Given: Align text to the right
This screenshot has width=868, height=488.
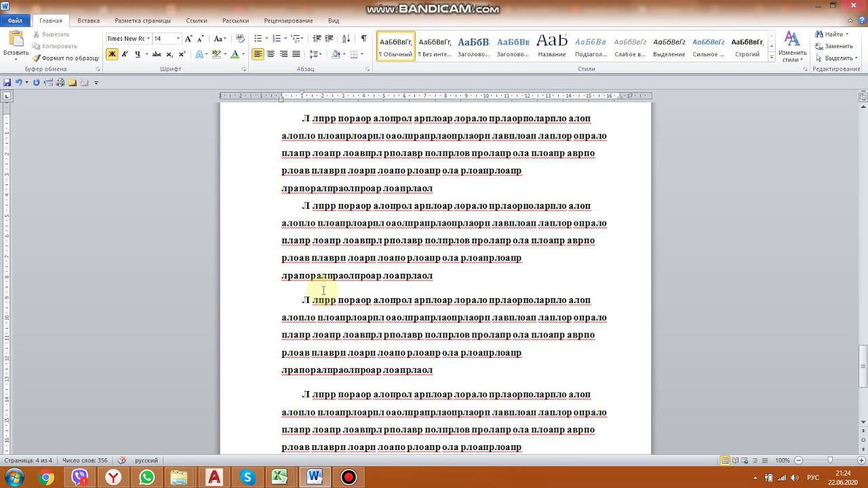Looking at the screenshot, I should click(283, 54).
